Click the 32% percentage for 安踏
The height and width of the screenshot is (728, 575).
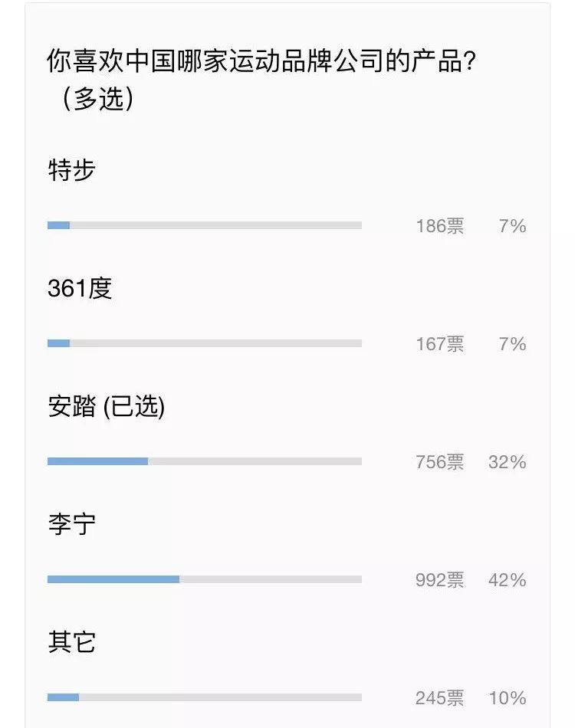tap(508, 462)
